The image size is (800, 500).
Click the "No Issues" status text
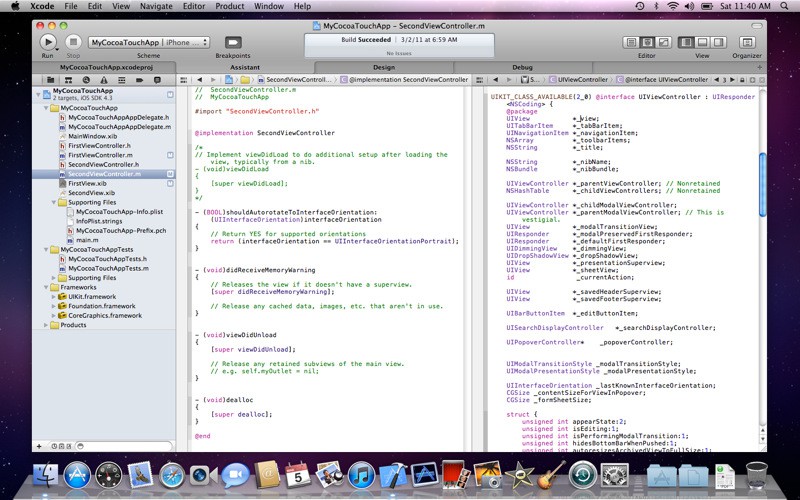coord(399,53)
